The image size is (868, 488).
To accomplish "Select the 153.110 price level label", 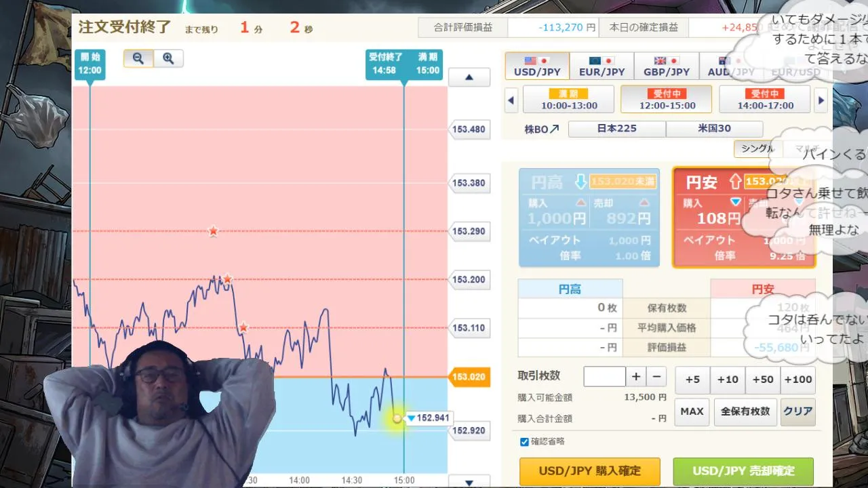I will point(469,328).
